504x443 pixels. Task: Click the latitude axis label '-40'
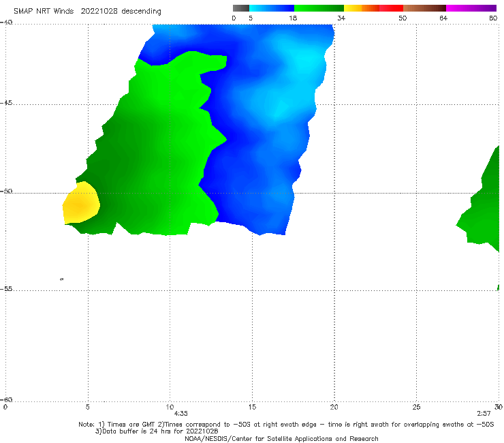click(x=6, y=22)
